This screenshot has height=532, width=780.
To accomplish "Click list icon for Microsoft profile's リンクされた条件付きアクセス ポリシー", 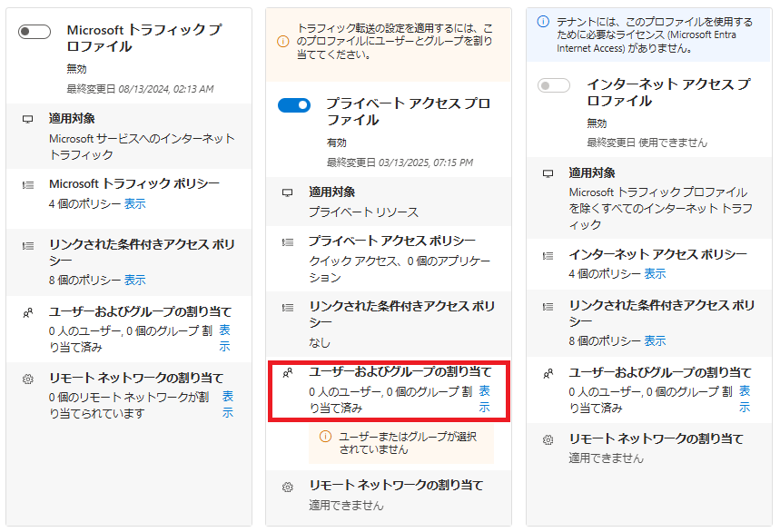I will (28, 246).
